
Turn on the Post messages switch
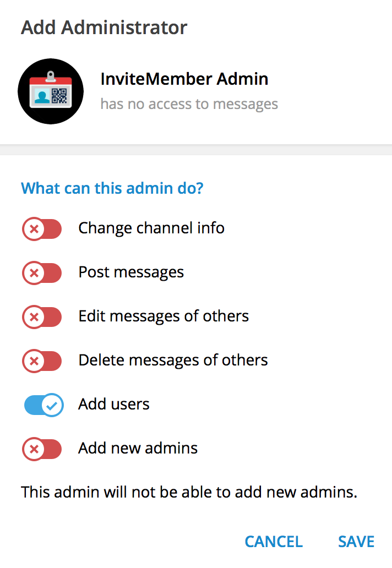coord(42,273)
